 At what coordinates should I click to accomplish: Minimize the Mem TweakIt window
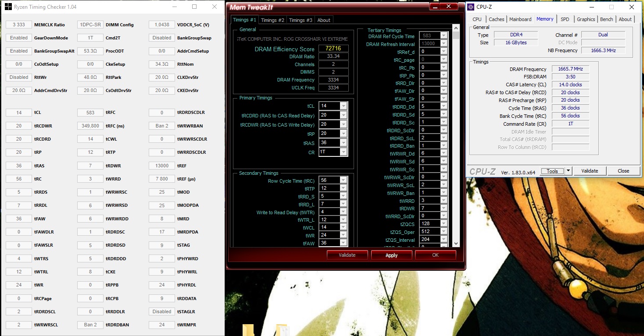point(435,6)
